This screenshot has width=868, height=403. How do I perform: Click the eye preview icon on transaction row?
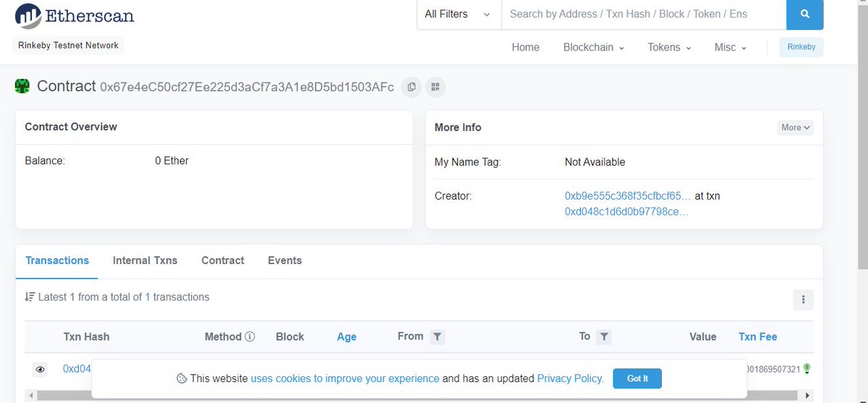[41, 369]
